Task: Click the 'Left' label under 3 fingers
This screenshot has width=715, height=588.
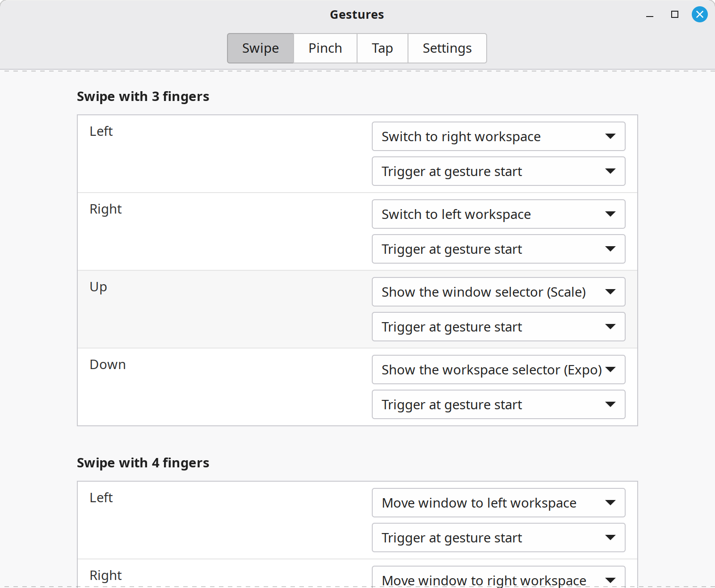Action: tap(101, 131)
